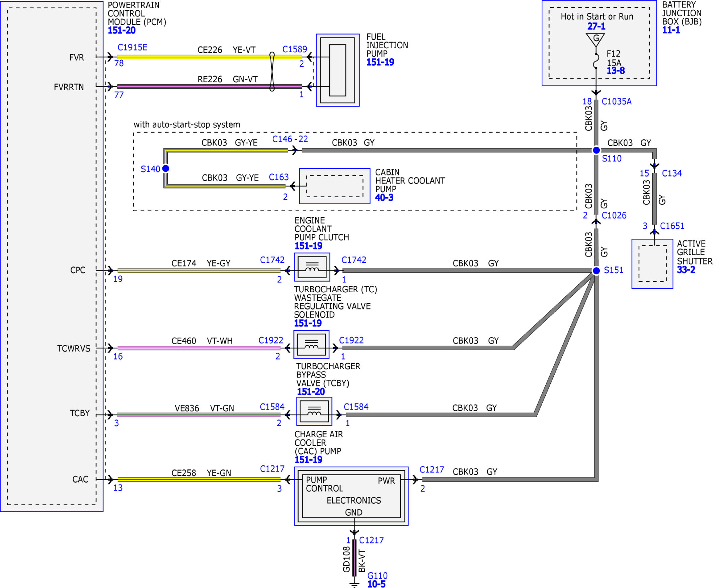Click the green RE226 wire
The width and height of the screenshot is (713, 588).
coord(210,86)
